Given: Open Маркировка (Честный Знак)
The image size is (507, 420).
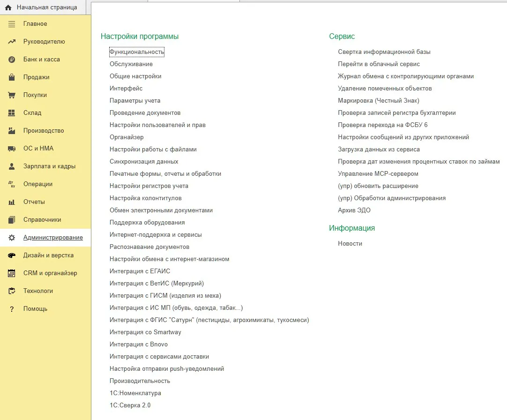Looking at the screenshot, I should 379,101.
